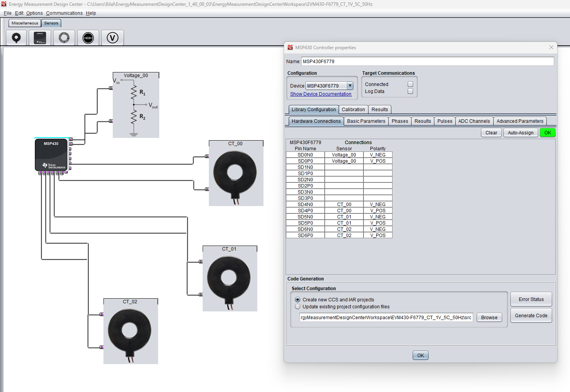Open the Library Configuration tab
Image resolution: width=570 pixels, height=392 pixels.
coord(314,110)
